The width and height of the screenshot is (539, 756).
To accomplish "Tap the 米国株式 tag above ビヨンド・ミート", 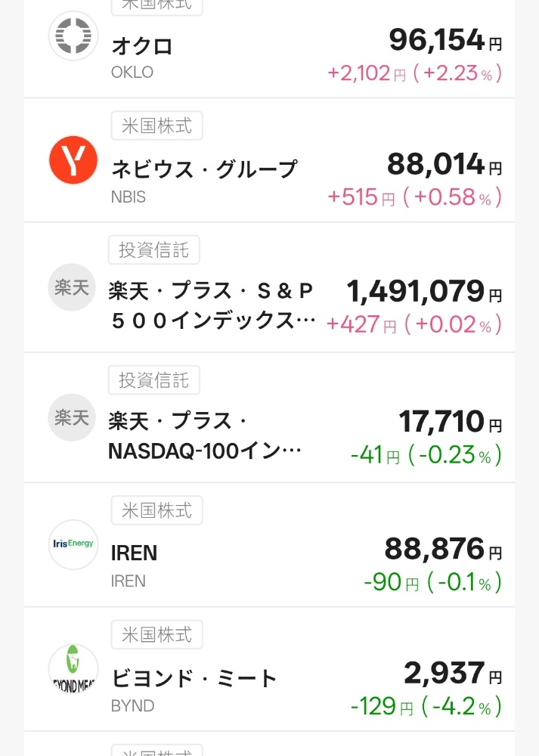I will (x=157, y=634).
